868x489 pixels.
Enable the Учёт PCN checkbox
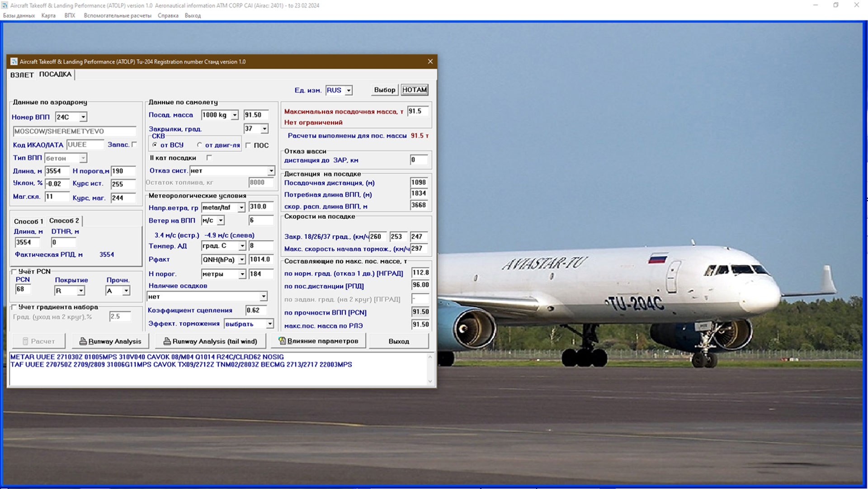(x=14, y=272)
